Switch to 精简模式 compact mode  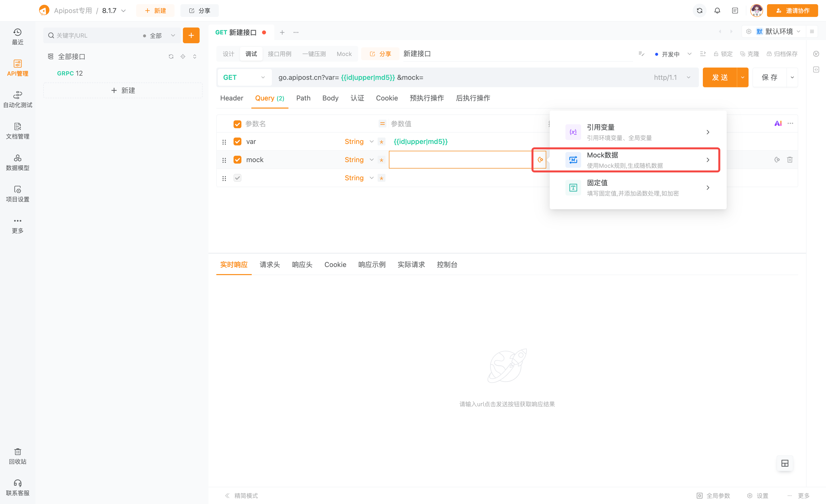(x=241, y=496)
